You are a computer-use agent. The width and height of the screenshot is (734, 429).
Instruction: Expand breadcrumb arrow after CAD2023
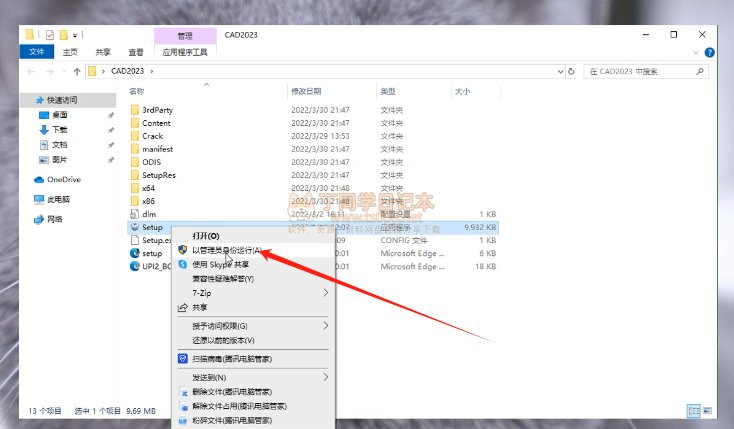coord(152,71)
